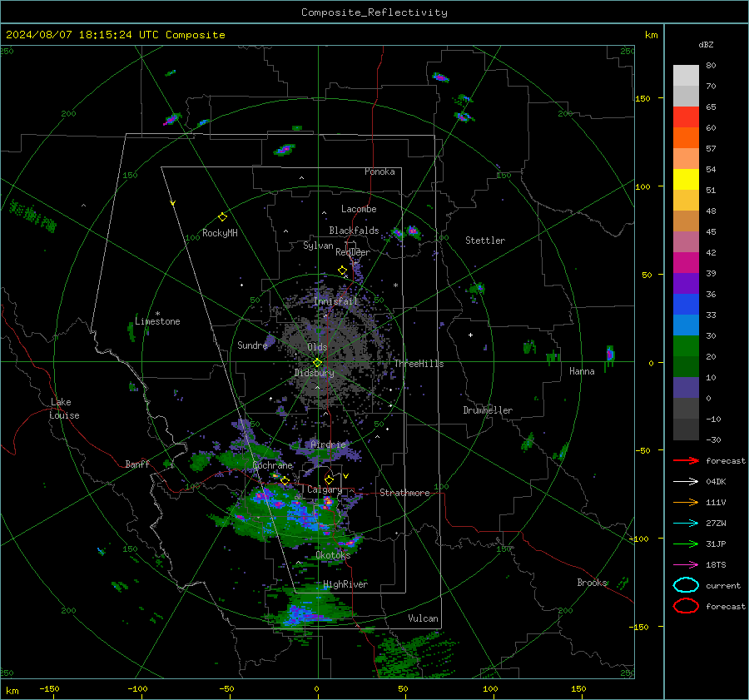Click the RockyMH location label
This screenshot has height=700, width=749.
click(x=220, y=233)
